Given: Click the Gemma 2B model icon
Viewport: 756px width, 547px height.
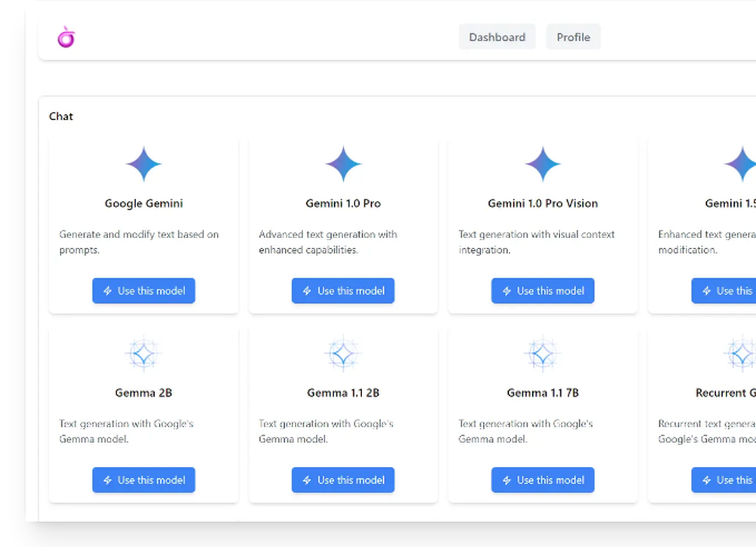Looking at the screenshot, I should (144, 354).
